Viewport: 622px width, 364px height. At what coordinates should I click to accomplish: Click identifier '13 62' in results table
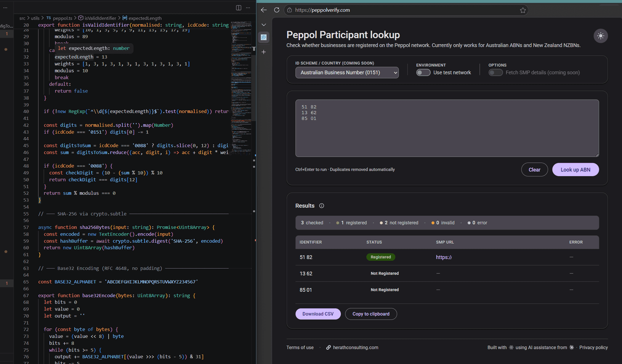point(306,274)
